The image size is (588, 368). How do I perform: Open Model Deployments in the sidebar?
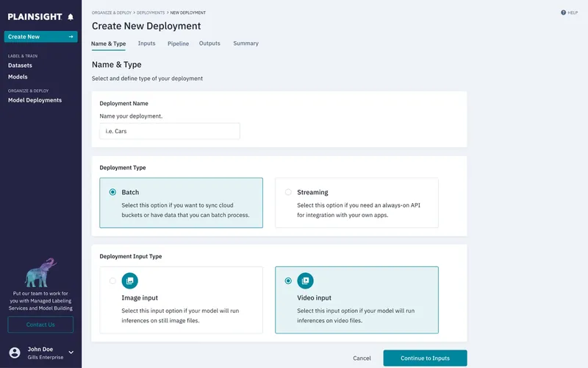[35, 100]
